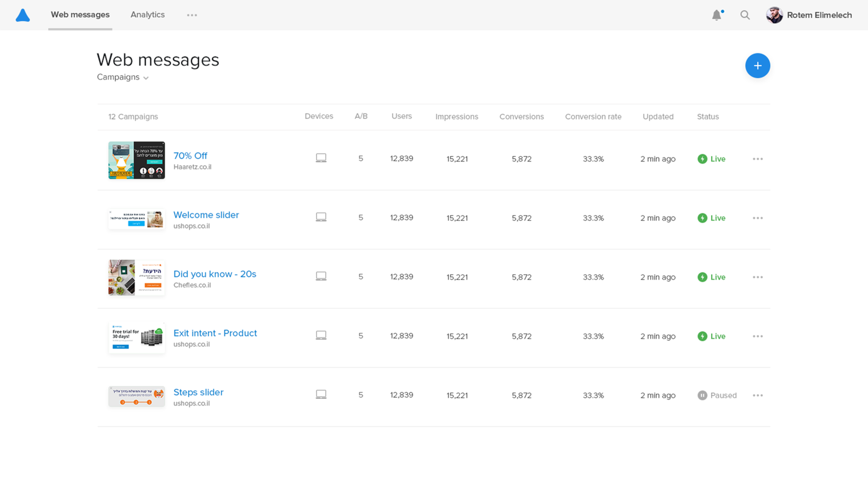The height and width of the screenshot is (480, 868).
Task: Sort by the Updated column header
Action: click(658, 117)
